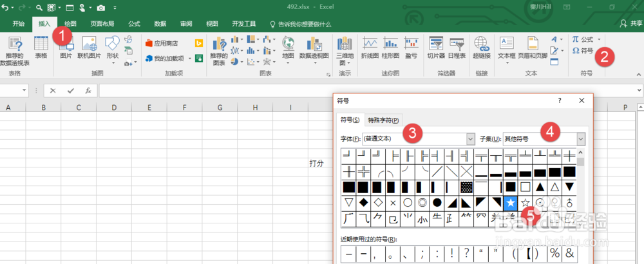The image size is (644, 264).
Task: Click the WordArt icon in Text group
Action: (x=554, y=39)
